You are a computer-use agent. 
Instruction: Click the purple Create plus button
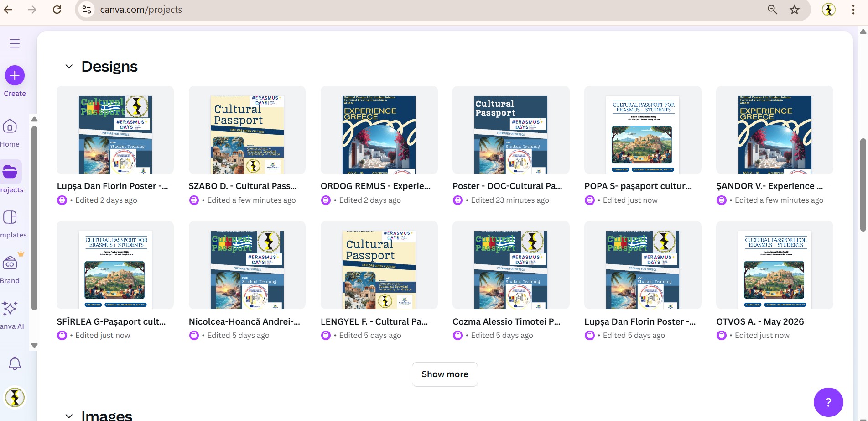tap(15, 75)
